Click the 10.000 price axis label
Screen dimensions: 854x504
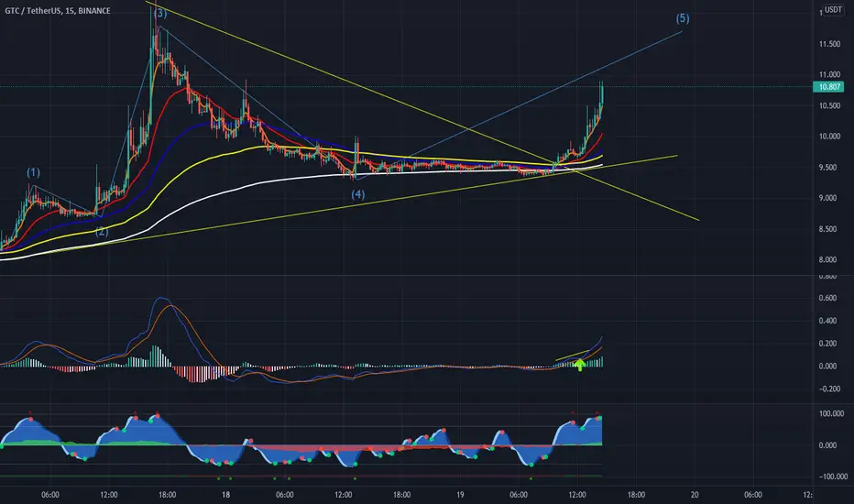[829, 137]
